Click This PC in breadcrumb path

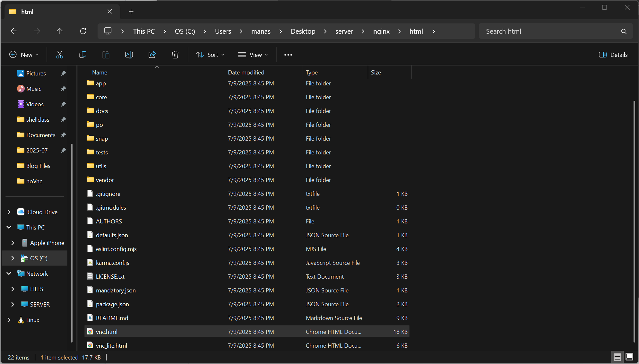click(x=144, y=31)
